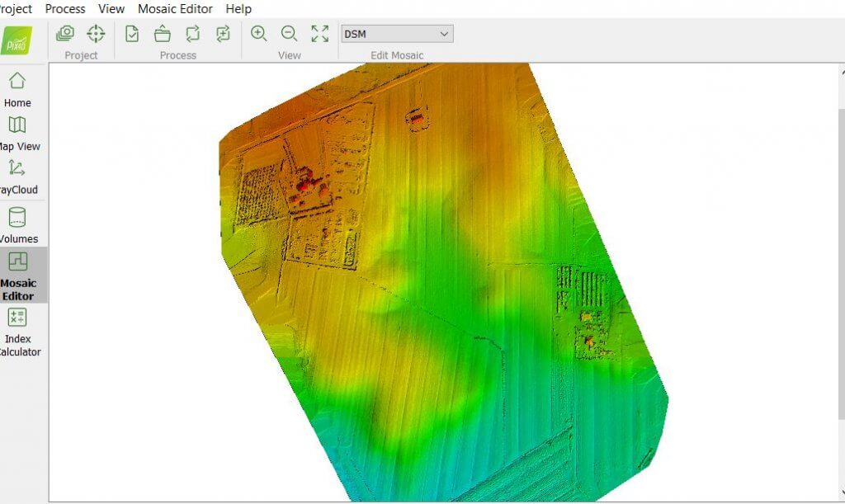The height and width of the screenshot is (504, 845).
Task: Open the Help menu
Action: pyautogui.click(x=238, y=8)
